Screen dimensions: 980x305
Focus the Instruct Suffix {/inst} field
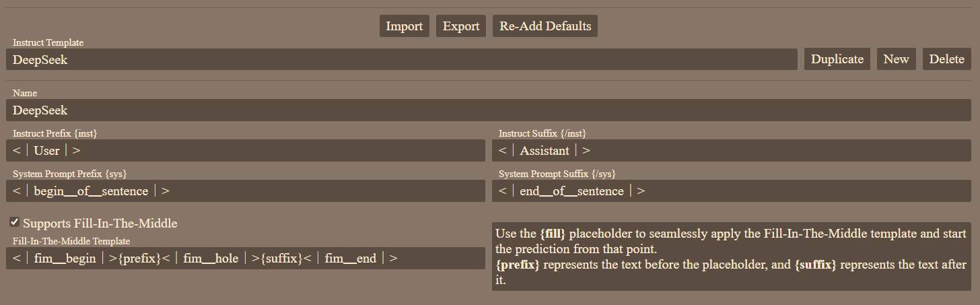[732, 150]
